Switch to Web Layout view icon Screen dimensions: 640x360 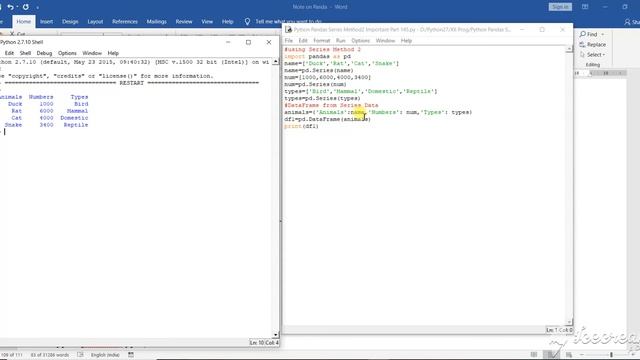pyautogui.click(x=569, y=355)
